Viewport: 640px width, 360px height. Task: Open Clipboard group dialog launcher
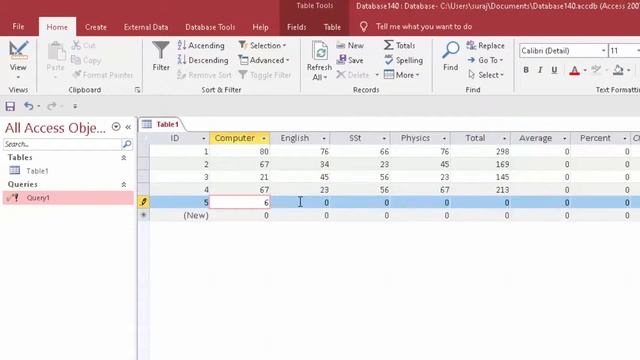coord(138,90)
